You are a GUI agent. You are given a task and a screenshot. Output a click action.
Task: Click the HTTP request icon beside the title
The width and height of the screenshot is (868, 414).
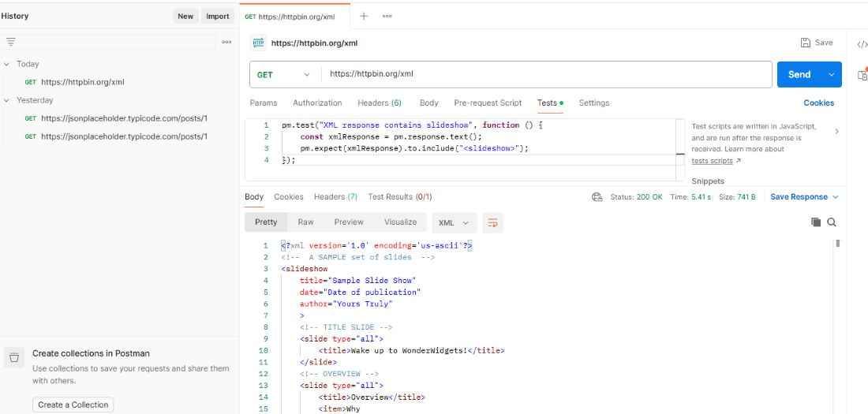tap(258, 43)
